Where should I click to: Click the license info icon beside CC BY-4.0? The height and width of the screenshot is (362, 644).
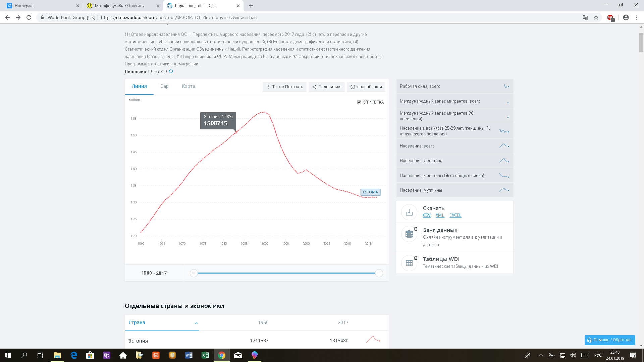pyautogui.click(x=171, y=71)
